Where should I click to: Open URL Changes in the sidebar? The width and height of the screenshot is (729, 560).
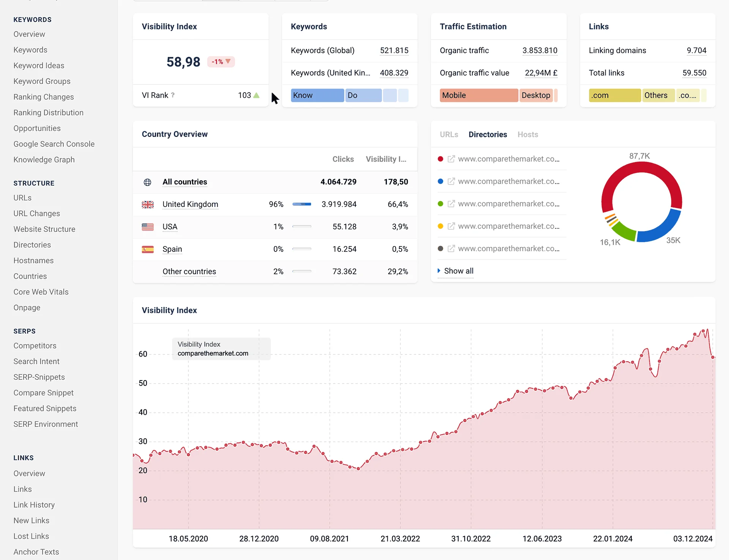[x=36, y=214]
